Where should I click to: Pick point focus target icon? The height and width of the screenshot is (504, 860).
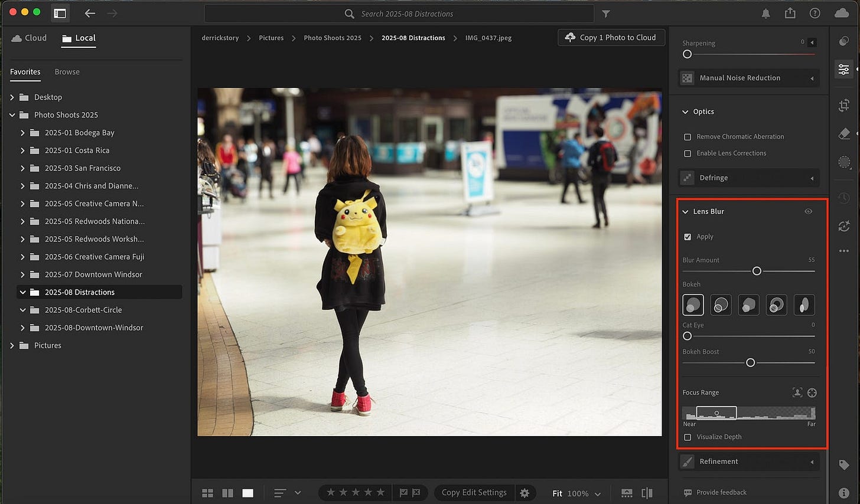pyautogui.click(x=812, y=392)
